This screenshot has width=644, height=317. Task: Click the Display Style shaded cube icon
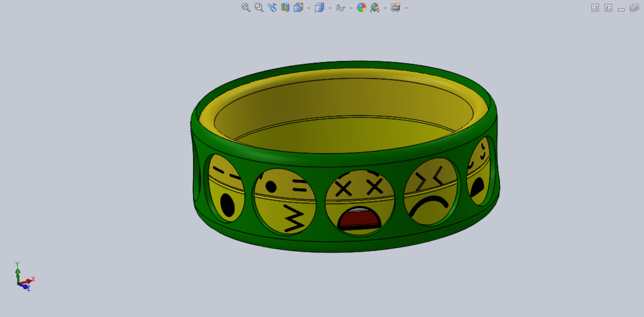319,8
